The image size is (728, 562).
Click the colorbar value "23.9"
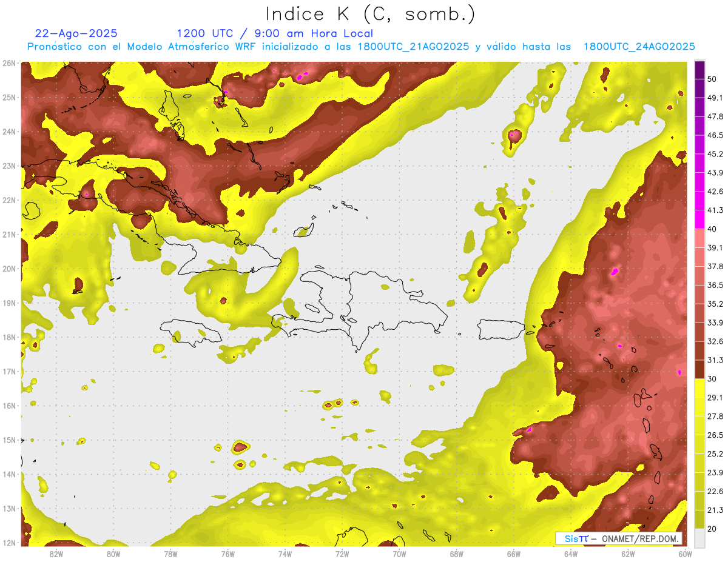(715, 472)
